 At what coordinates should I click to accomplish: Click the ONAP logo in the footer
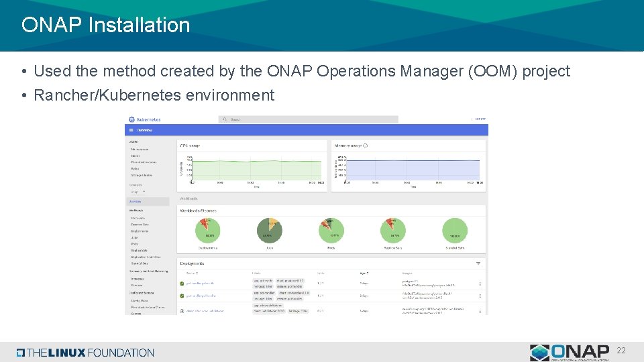570,353
